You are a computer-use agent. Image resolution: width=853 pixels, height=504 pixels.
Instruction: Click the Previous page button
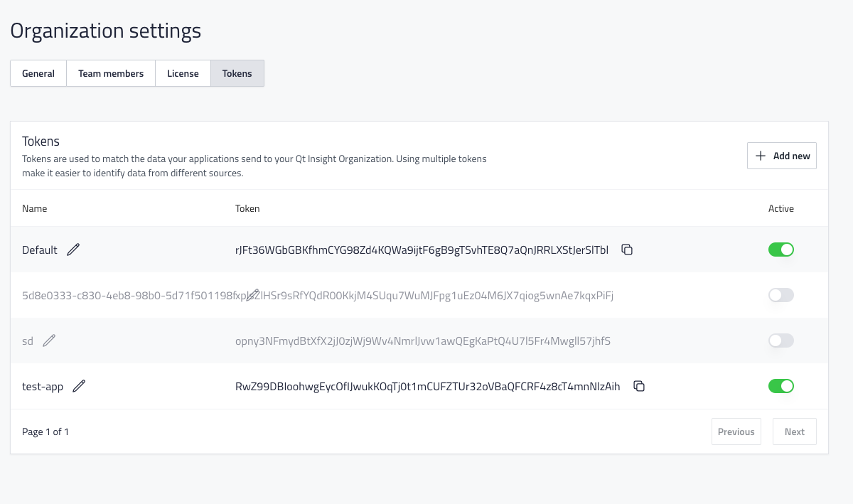coord(736,431)
